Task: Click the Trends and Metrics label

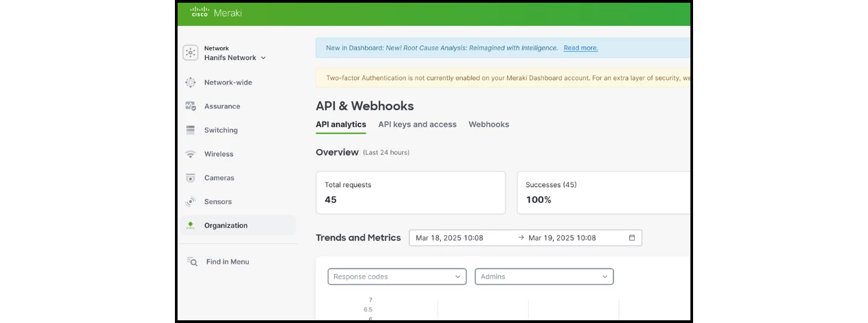Action: pos(358,238)
